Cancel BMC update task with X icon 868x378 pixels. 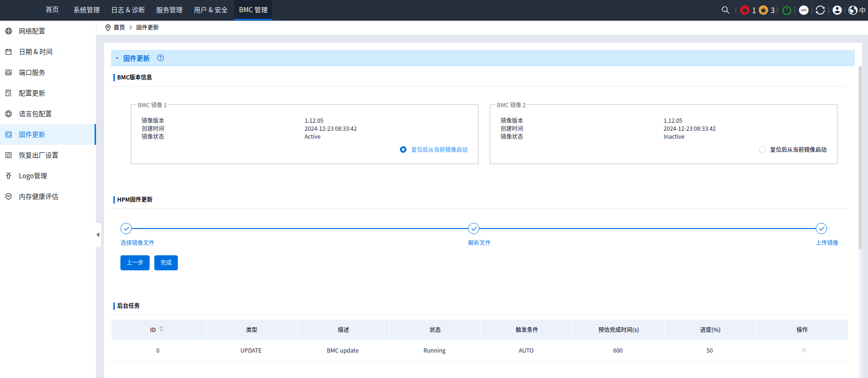tap(804, 350)
